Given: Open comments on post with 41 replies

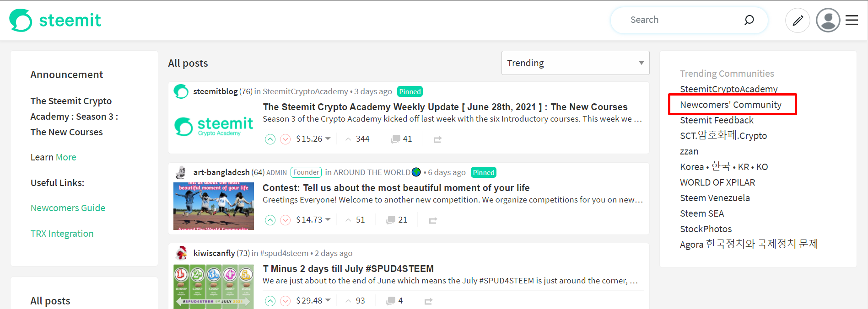Looking at the screenshot, I should (401, 139).
